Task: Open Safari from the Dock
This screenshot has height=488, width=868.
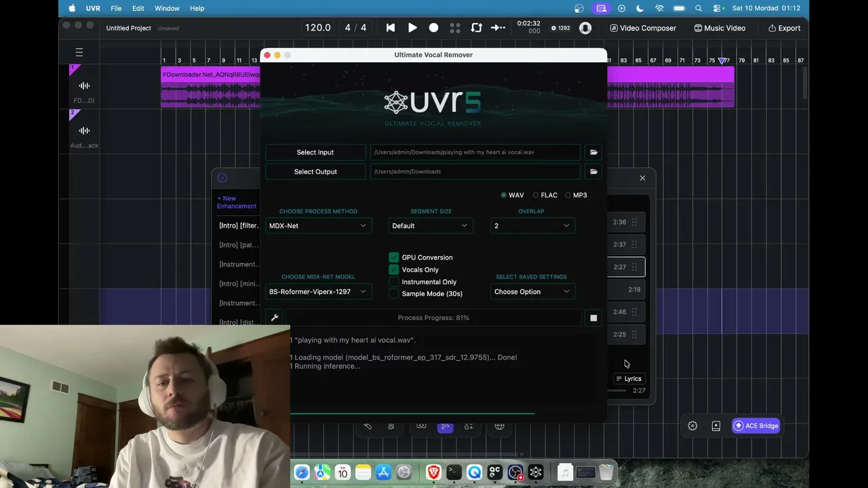Action: [302, 472]
